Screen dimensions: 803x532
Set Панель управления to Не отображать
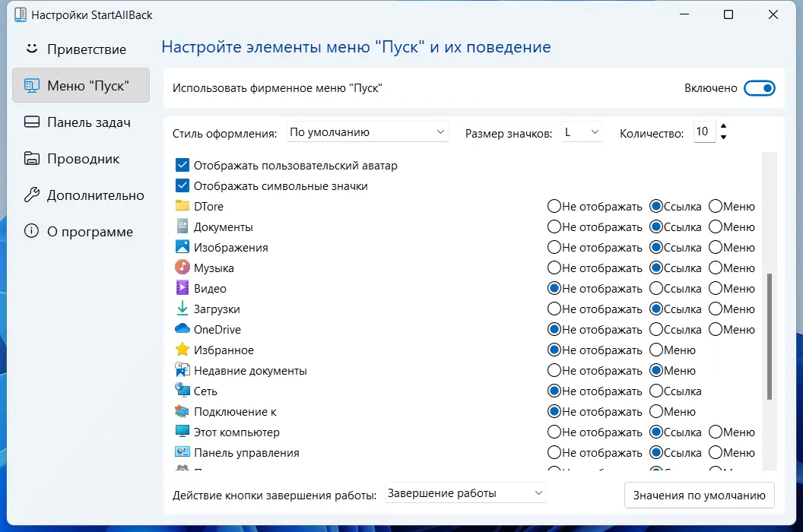point(554,452)
